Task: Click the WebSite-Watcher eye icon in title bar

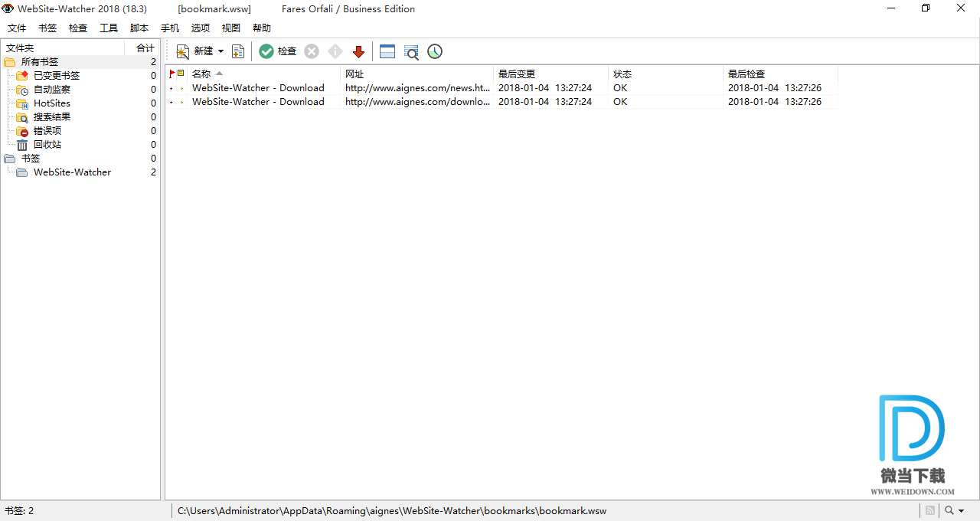Action: (8, 9)
